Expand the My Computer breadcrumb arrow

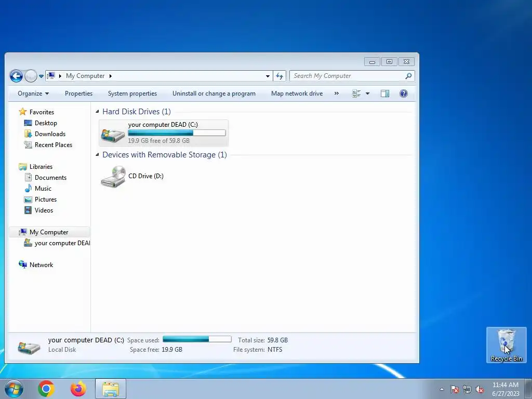(x=110, y=76)
